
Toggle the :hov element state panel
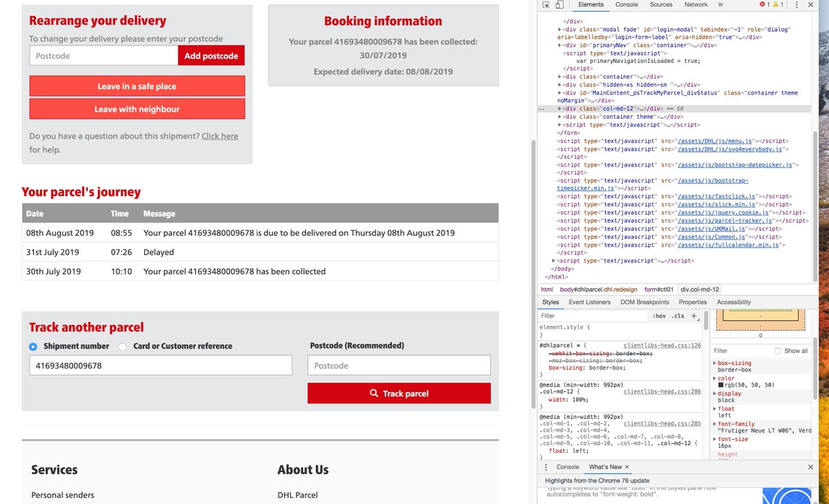pyautogui.click(x=659, y=316)
